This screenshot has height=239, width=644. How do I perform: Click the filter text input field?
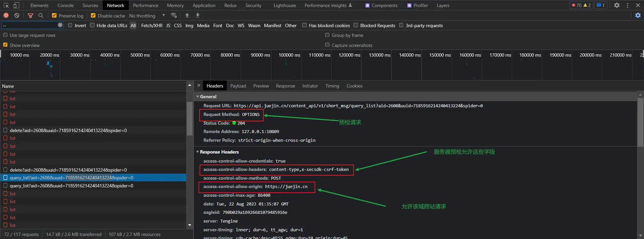click(x=30, y=25)
